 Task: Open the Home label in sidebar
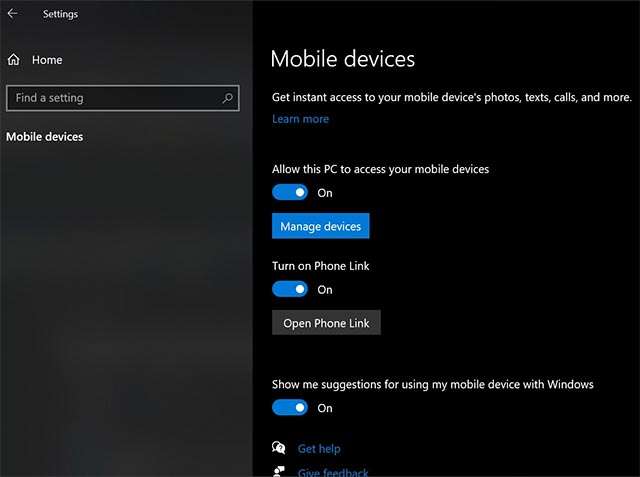[47, 60]
